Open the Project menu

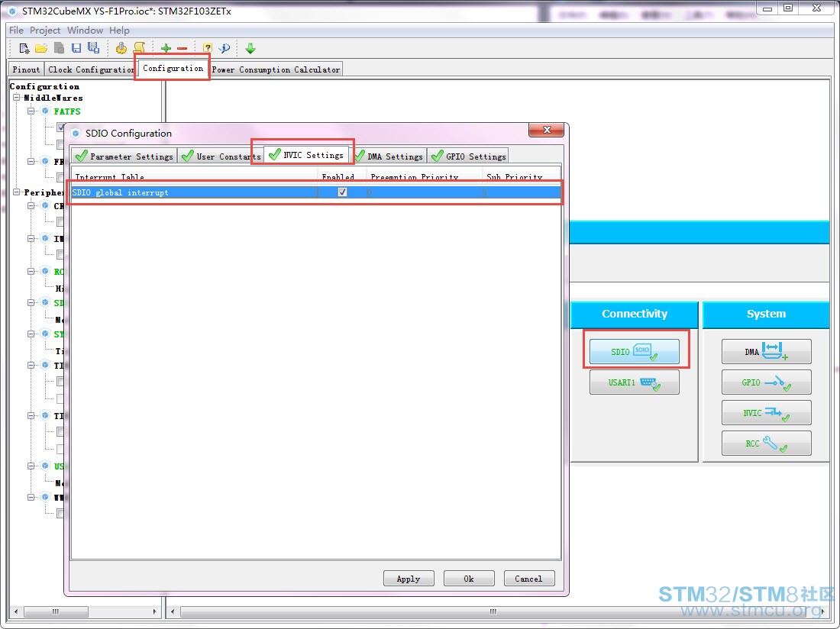click(45, 30)
